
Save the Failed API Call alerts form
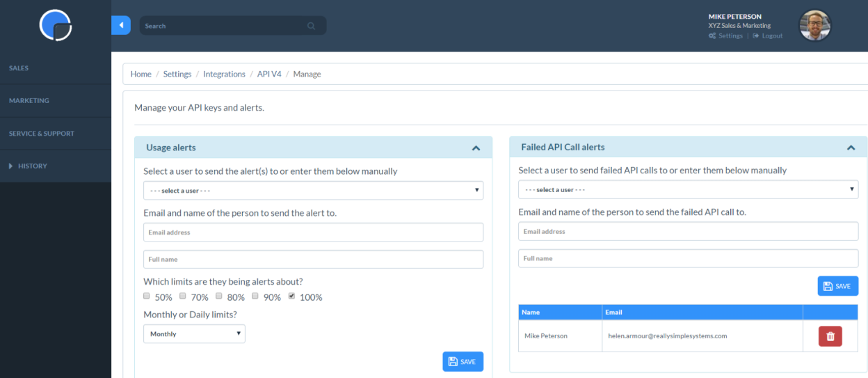coord(838,286)
